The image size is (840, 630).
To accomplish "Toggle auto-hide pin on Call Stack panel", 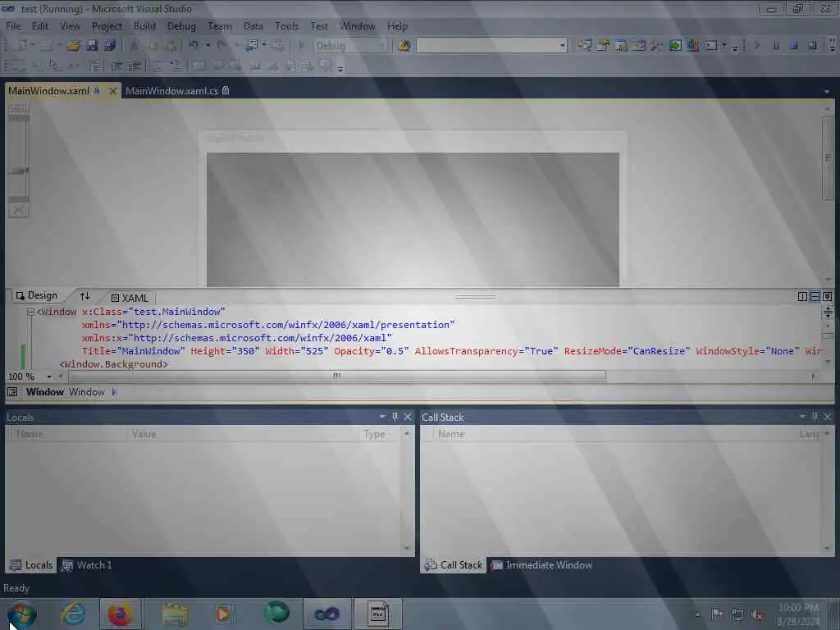I will pos(815,417).
